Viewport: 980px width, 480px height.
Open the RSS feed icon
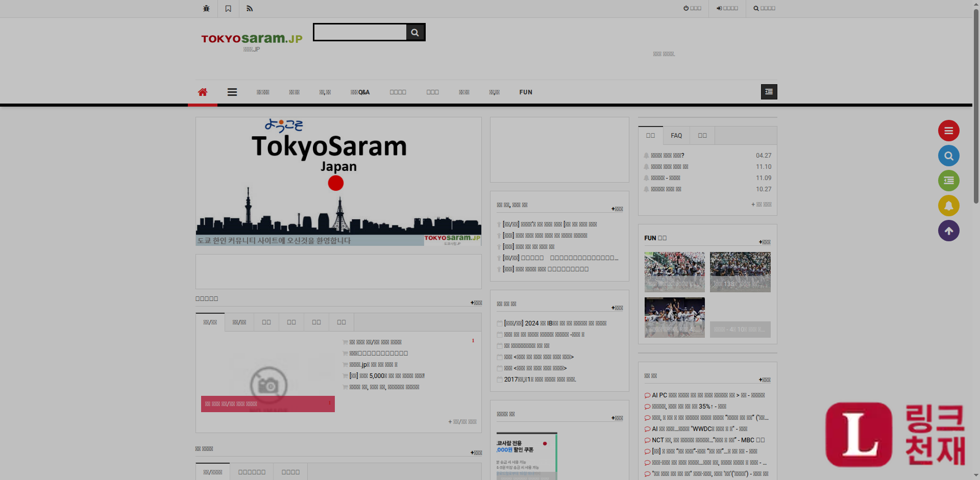tap(250, 9)
